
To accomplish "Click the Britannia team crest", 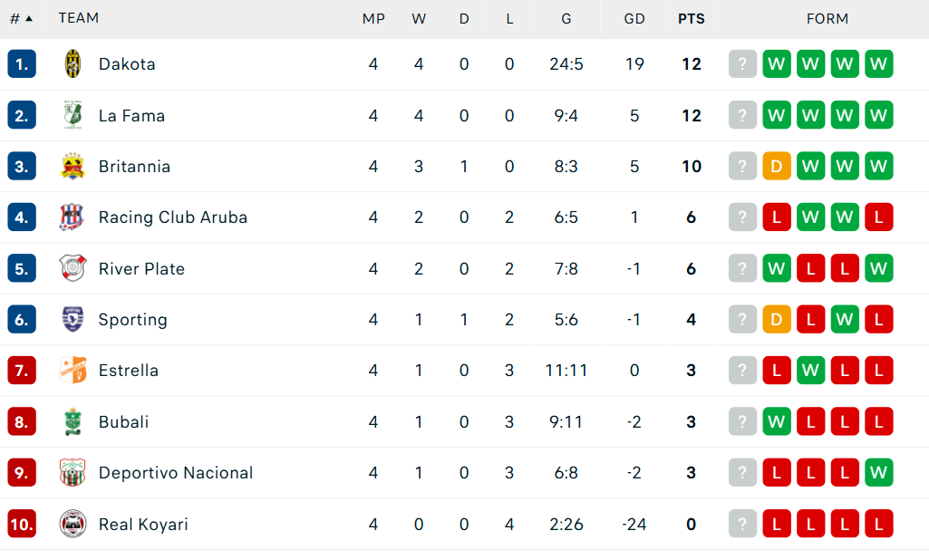I will point(73,167).
